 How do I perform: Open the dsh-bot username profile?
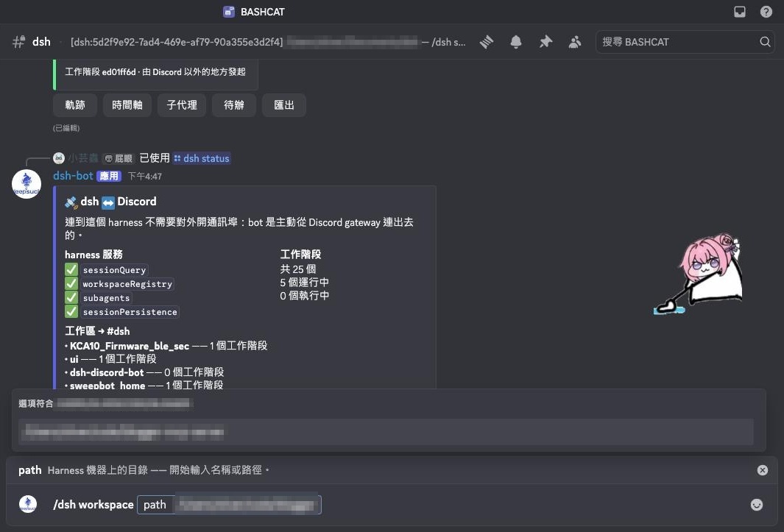coord(73,176)
